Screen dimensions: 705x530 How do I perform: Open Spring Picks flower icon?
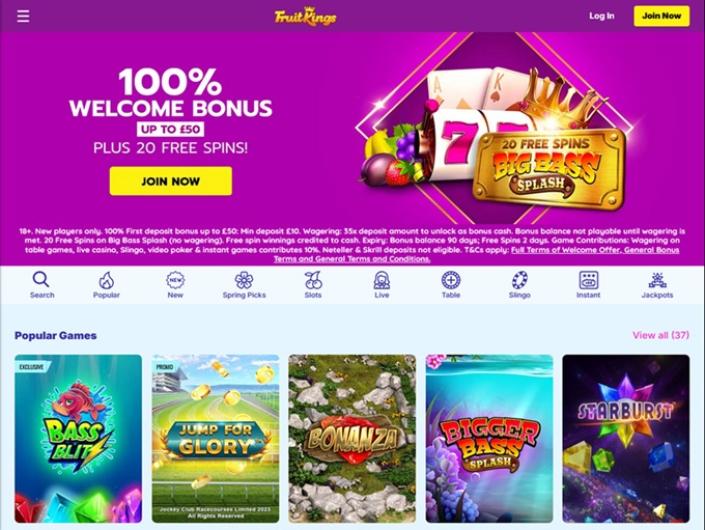(244, 280)
